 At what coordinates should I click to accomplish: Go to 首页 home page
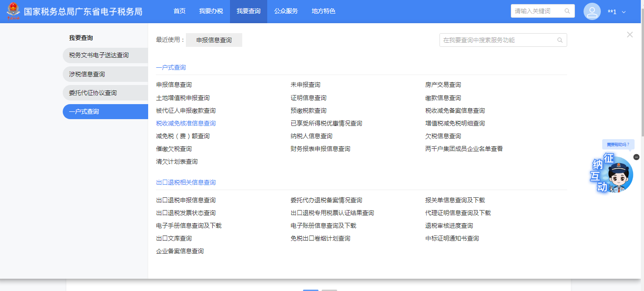[x=180, y=11]
